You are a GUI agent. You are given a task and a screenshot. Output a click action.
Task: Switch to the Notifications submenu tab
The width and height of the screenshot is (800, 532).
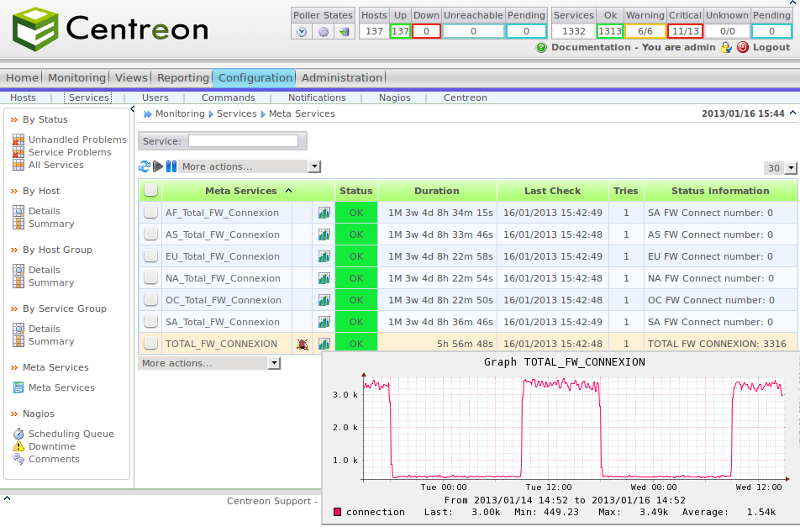317,97
